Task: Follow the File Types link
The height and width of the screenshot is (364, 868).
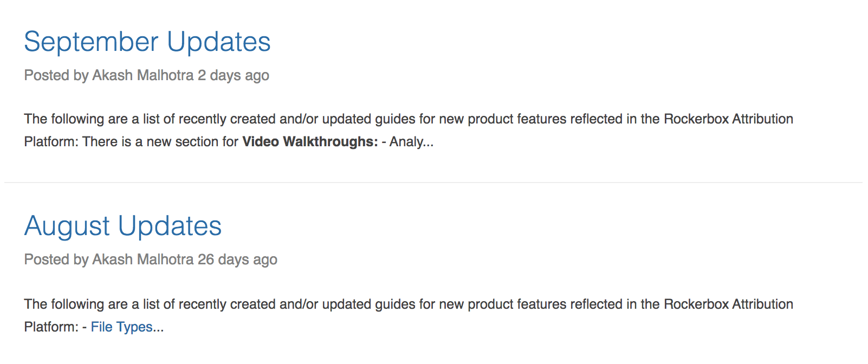Action: pos(122,327)
